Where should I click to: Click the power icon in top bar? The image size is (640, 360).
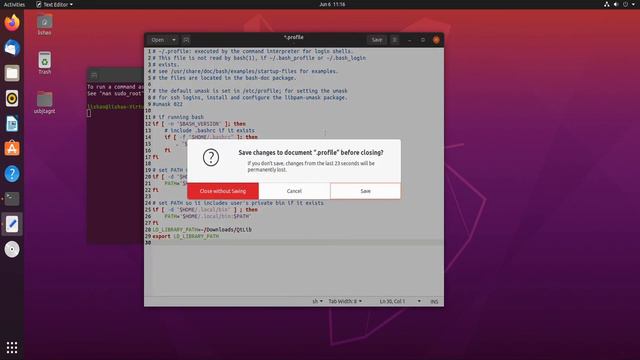tap(625, 4)
